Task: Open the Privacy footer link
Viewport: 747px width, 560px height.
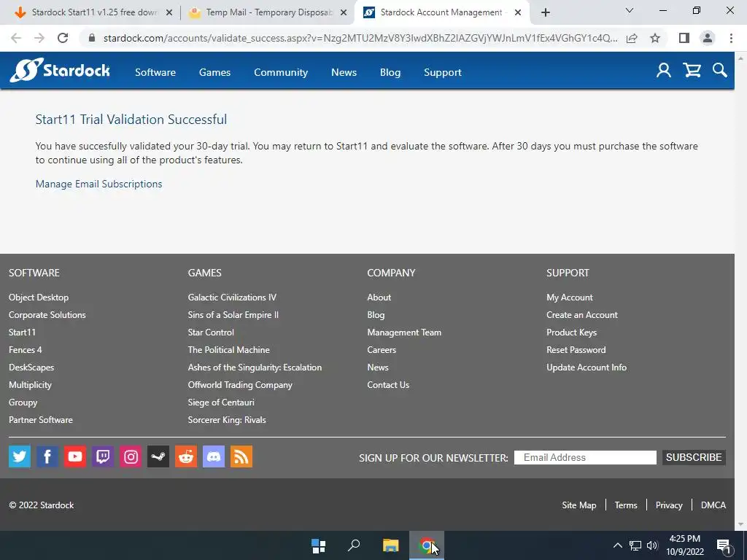Action: 669,505
